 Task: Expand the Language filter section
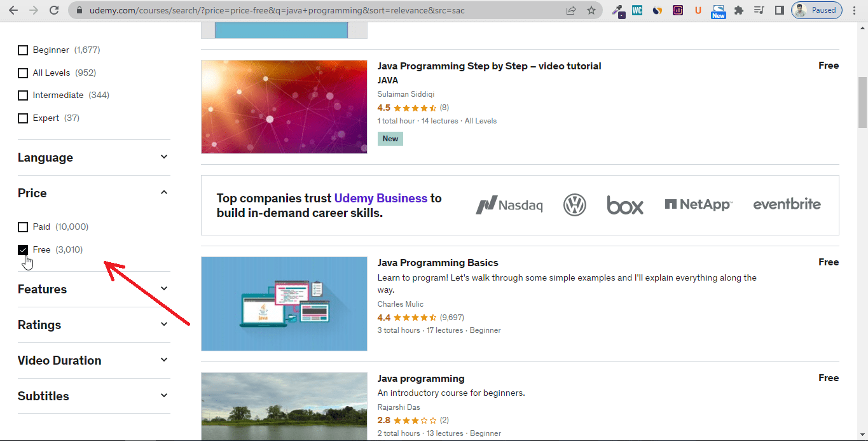point(93,157)
